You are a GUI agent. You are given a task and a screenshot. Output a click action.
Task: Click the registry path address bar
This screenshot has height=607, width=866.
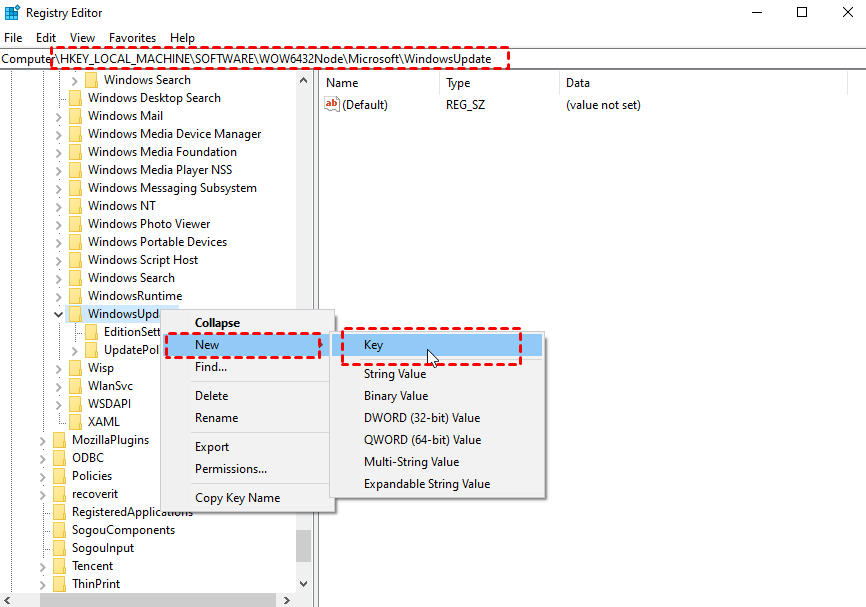[x=432, y=59]
